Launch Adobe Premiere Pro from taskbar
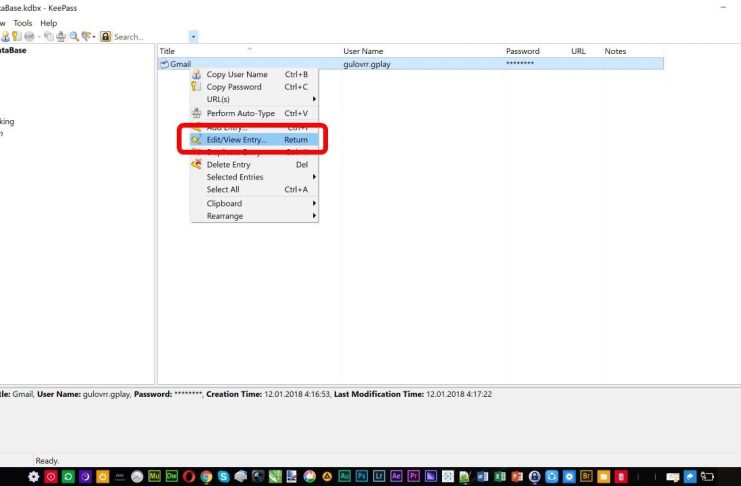The height and width of the screenshot is (486, 741). pyautogui.click(x=414, y=477)
